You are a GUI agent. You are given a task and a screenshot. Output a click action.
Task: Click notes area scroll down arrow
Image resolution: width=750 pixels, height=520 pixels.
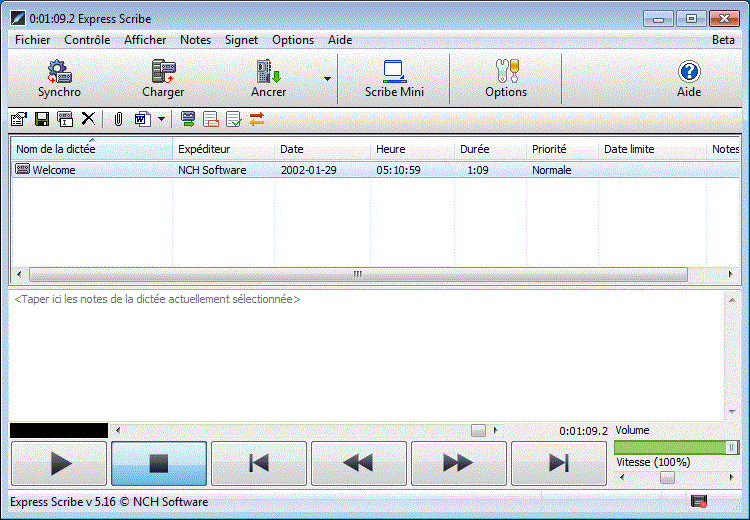pyautogui.click(x=732, y=411)
